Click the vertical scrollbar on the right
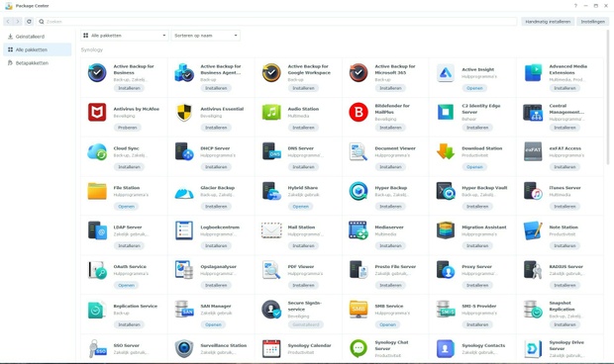This screenshot has width=614, height=364. pyautogui.click(x=608, y=98)
